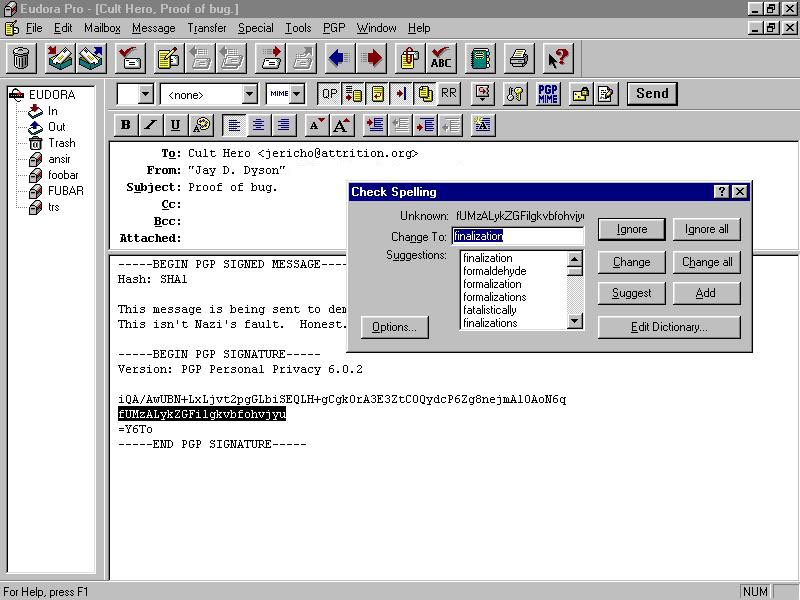Toggle the QP quoted-printable button
This screenshot has height=600, width=800.
pos(328,94)
